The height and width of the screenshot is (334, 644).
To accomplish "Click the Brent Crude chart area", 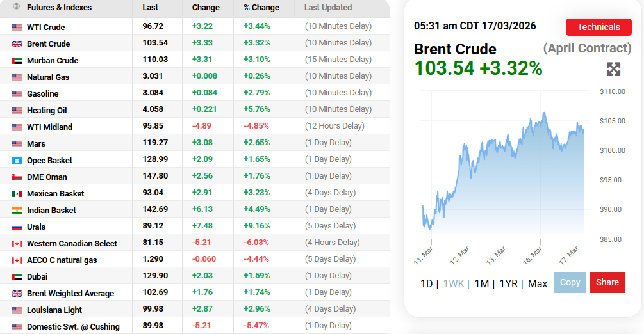I will (x=505, y=164).
